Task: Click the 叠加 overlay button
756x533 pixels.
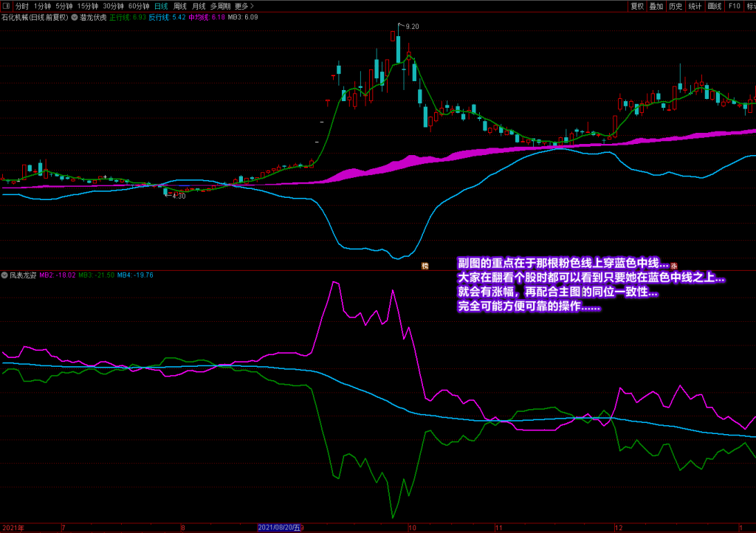Action: pos(656,6)
